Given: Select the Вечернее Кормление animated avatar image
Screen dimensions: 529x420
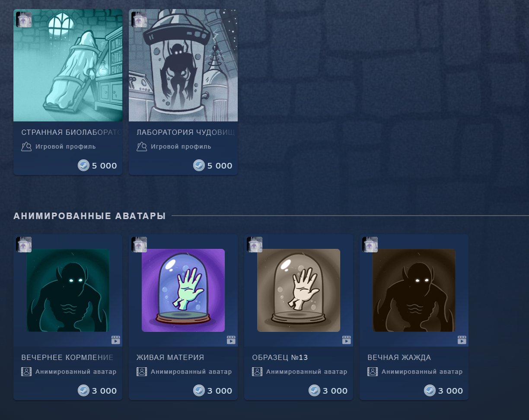Looking at the screenshot, I should point(68,290).
